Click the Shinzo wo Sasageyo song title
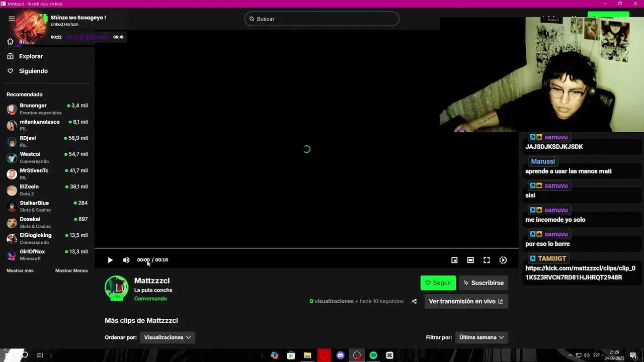Image resolution: width=644 pixels, height=362 pixels. pyautogui.click(x=78, y=18)
